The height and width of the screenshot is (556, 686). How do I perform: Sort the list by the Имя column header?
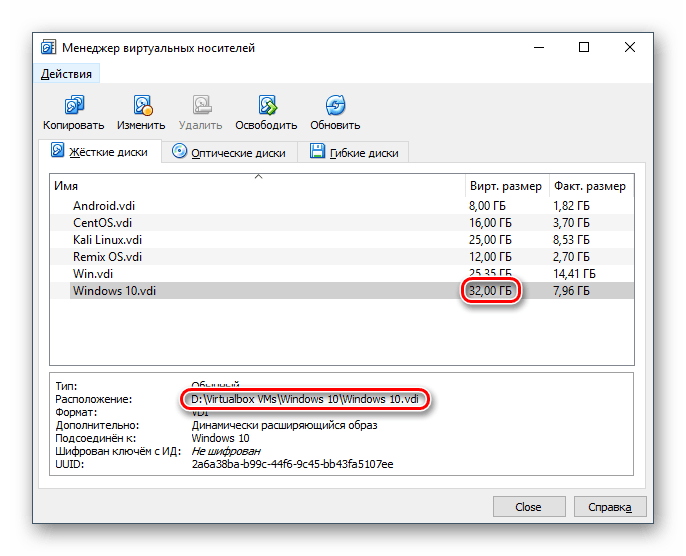pyautogui.click(x=257, y=186)
